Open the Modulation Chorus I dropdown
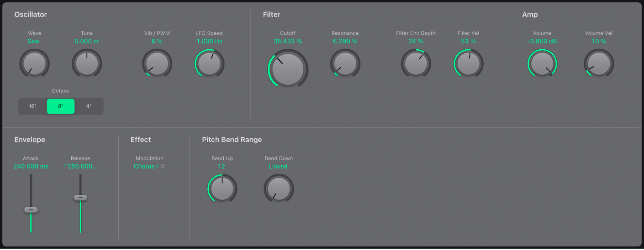Image resolution: width=644 pixels, height=250 pixels. 149,167
